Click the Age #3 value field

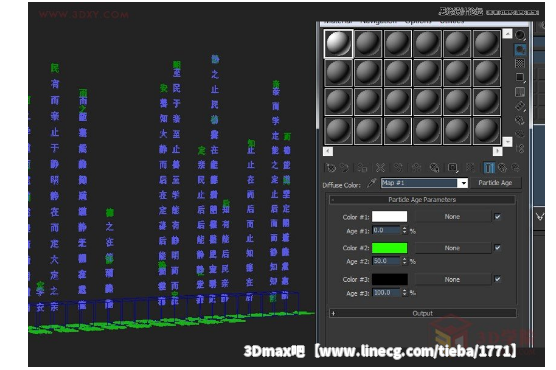click(x=387, y=292)
